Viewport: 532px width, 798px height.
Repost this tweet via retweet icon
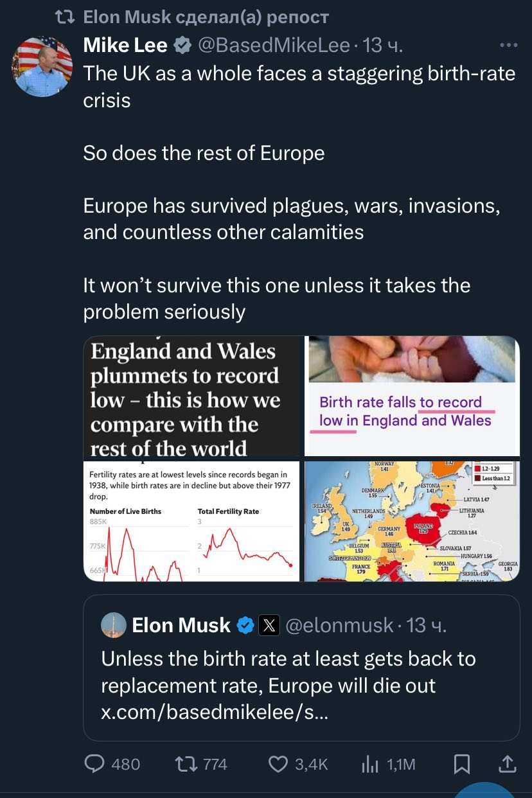(186, 763)
